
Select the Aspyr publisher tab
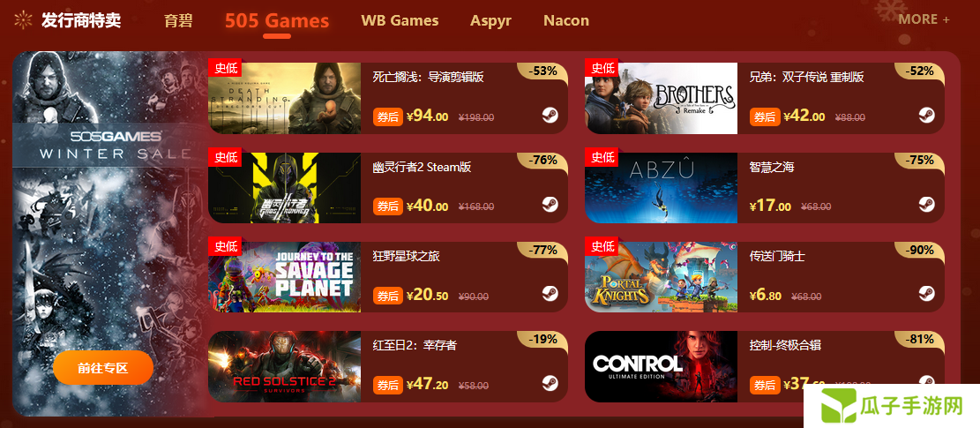[490, 20]
